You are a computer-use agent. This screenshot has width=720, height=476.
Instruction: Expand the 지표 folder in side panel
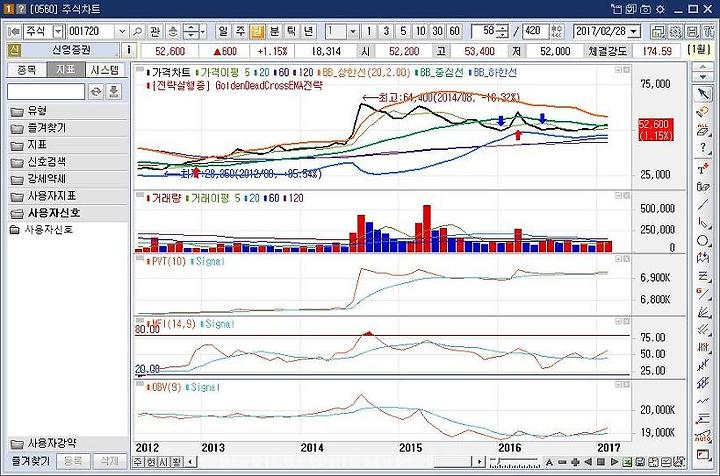point(67,145)
